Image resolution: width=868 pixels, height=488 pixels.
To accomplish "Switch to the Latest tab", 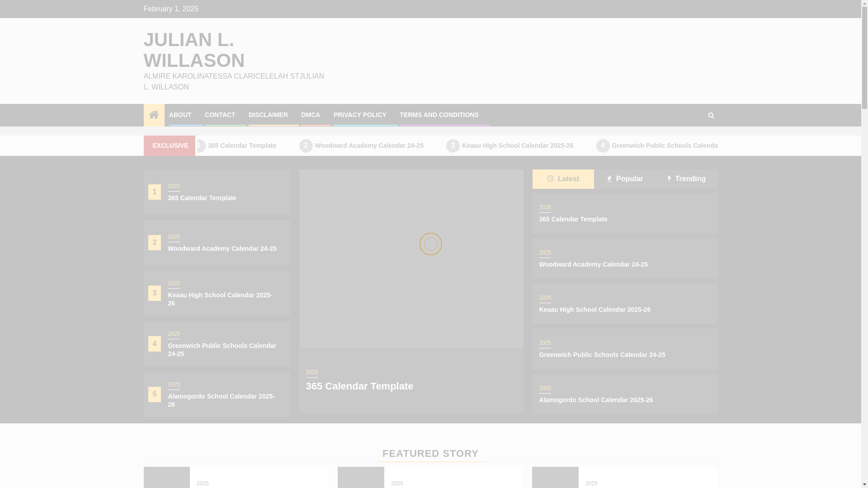I will (x=563, y=179).
